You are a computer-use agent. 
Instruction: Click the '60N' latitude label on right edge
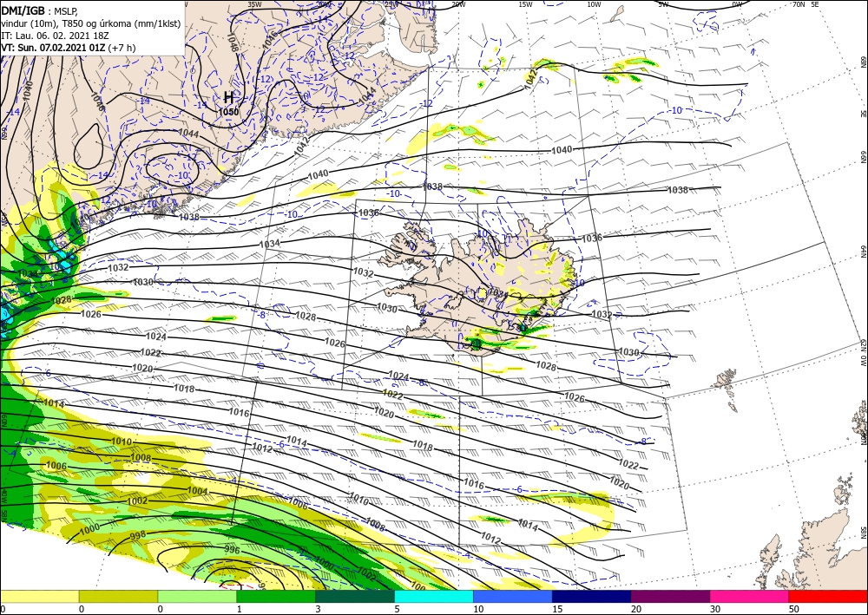863,438
